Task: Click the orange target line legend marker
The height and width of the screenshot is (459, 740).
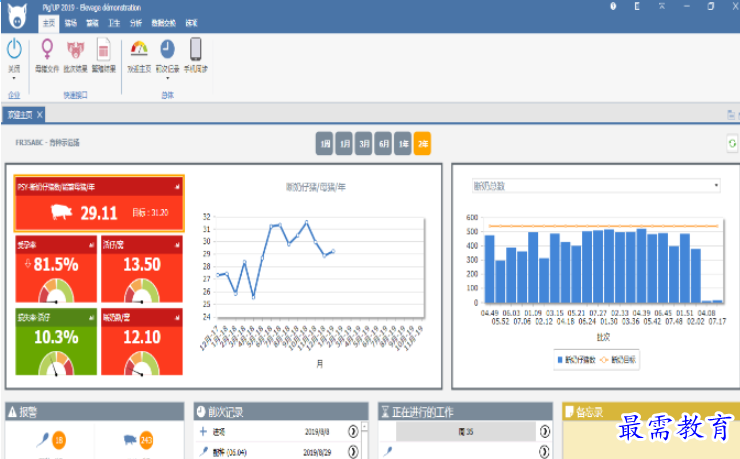Action: (604, 360)
